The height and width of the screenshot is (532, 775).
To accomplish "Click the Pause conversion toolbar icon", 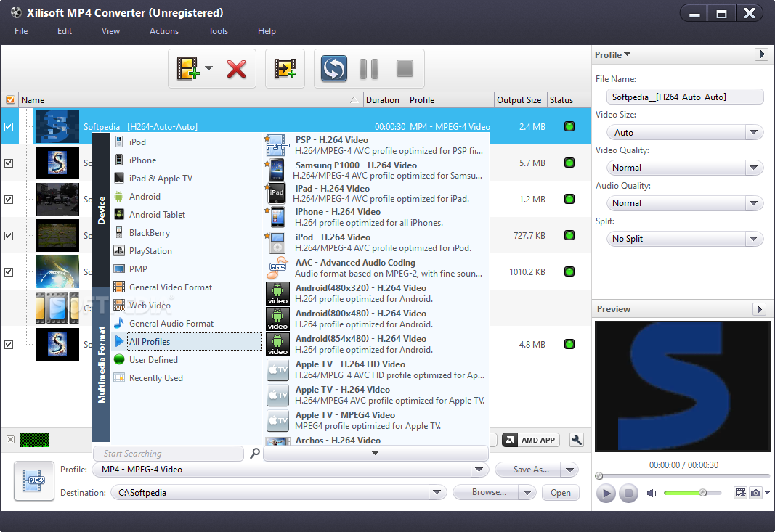I will (369, 69).
